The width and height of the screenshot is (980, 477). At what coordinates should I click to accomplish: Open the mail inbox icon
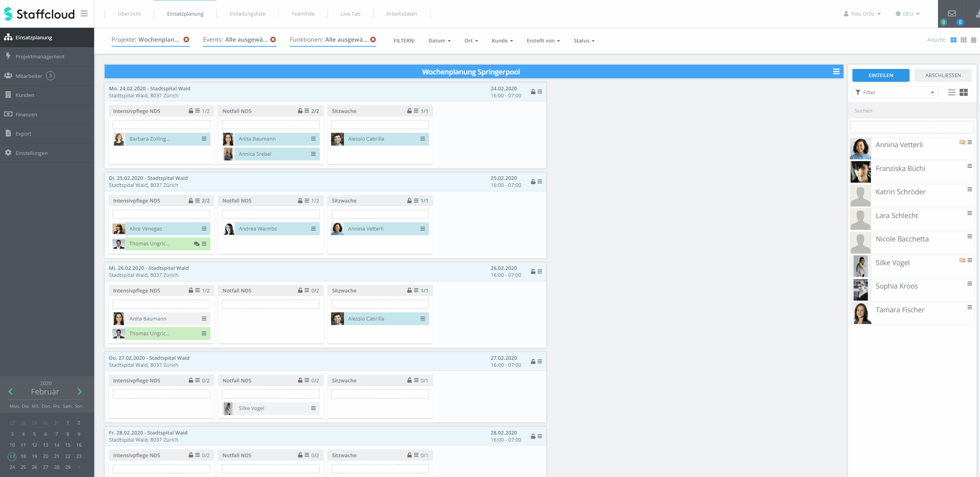[952, 13]
